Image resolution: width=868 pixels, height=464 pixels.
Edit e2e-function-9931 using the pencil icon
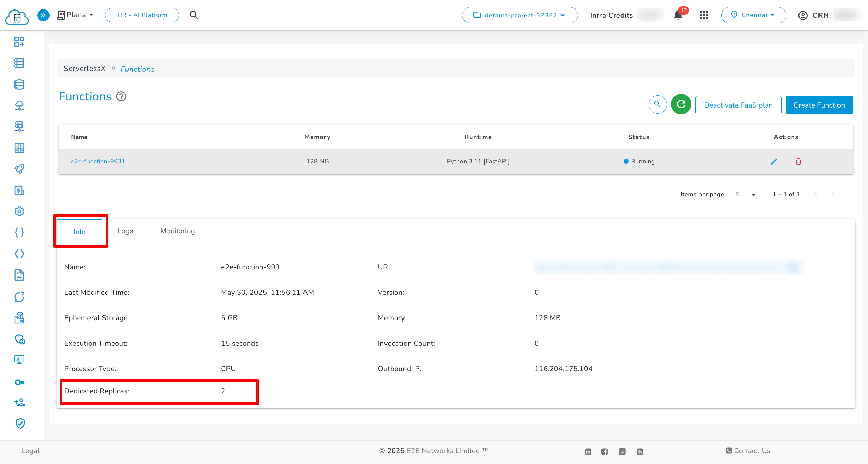pyautogui.click(x=774, y=161)
